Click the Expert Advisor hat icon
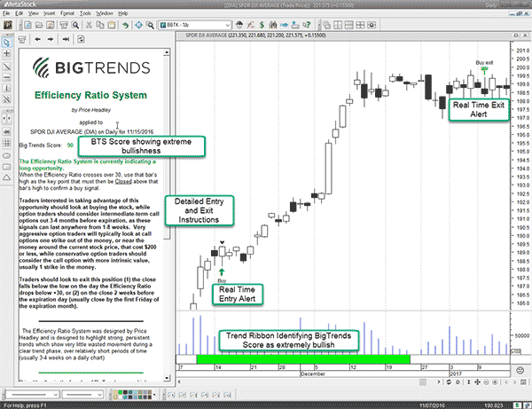 tap(239, 25)
